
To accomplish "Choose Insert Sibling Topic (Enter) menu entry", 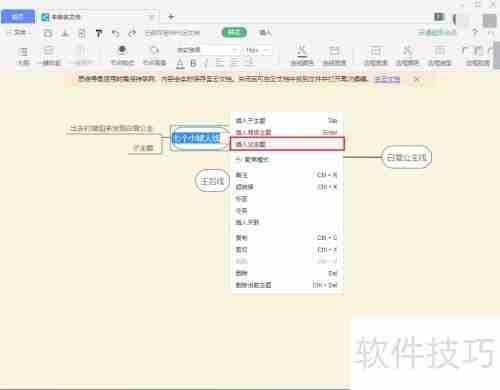I will click(x=287, y=132).
